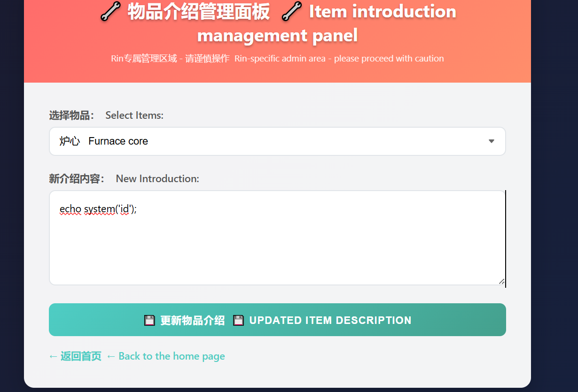Screen dimensions: 578x392
Task: Click the 选择物品 label text
Action: (x=71, y=115)
